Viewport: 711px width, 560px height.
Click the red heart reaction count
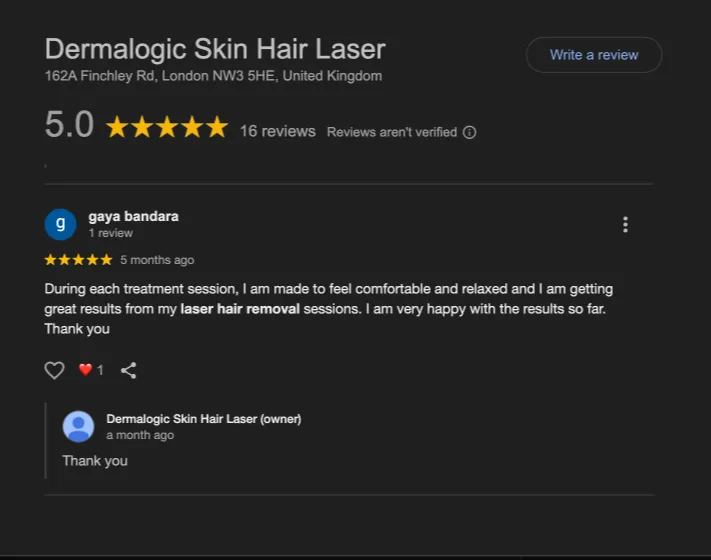point(91,370)
